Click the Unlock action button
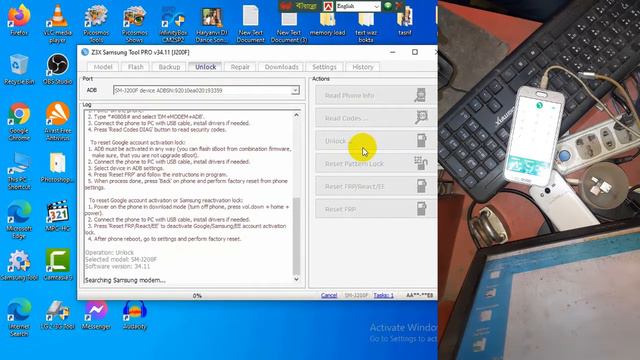Screen dimensions: 640x360 [x=375, y=141]
